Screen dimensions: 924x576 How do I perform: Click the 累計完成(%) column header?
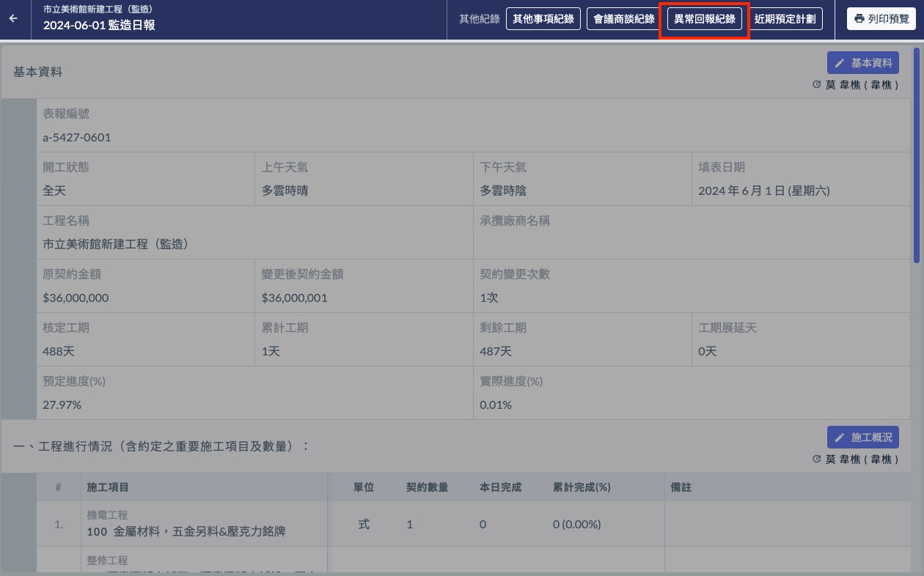(x=582, y=487)
